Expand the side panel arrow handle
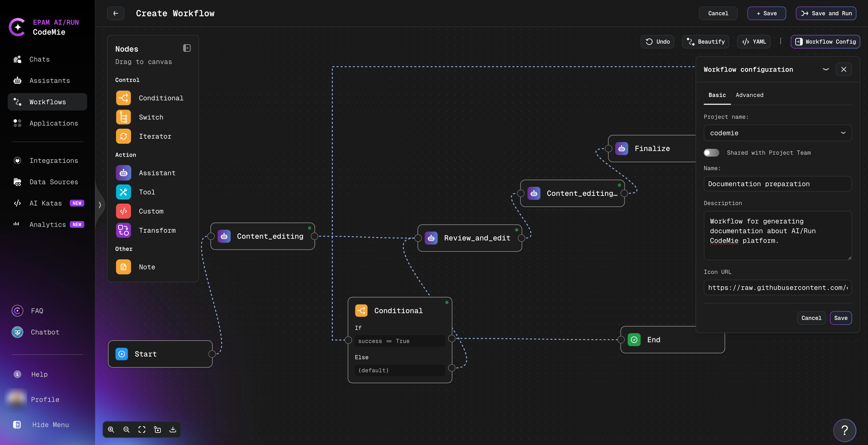Viewport: 868px width, 445px height. pyautogui.click(x=100, y=205)
